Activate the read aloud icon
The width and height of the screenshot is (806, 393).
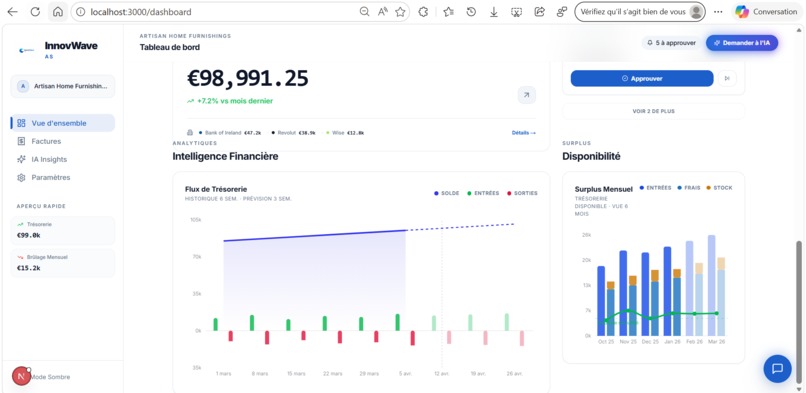click(x=382, y=12)
